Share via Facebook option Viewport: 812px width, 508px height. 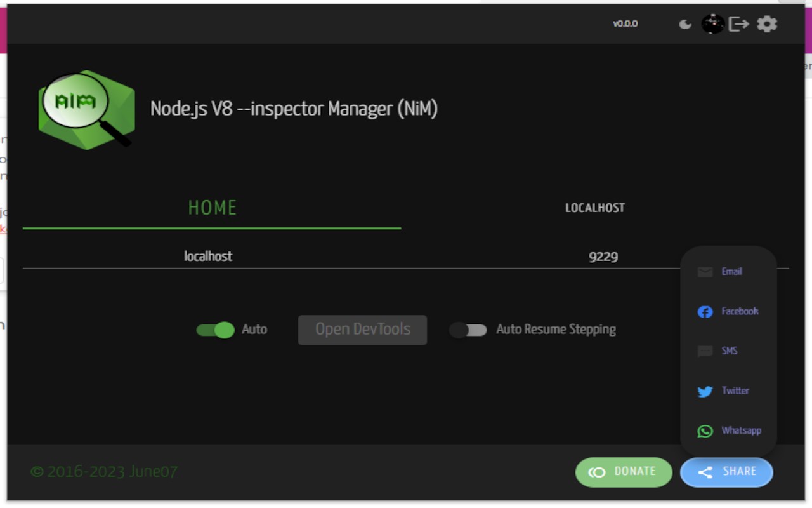point(728,311)
